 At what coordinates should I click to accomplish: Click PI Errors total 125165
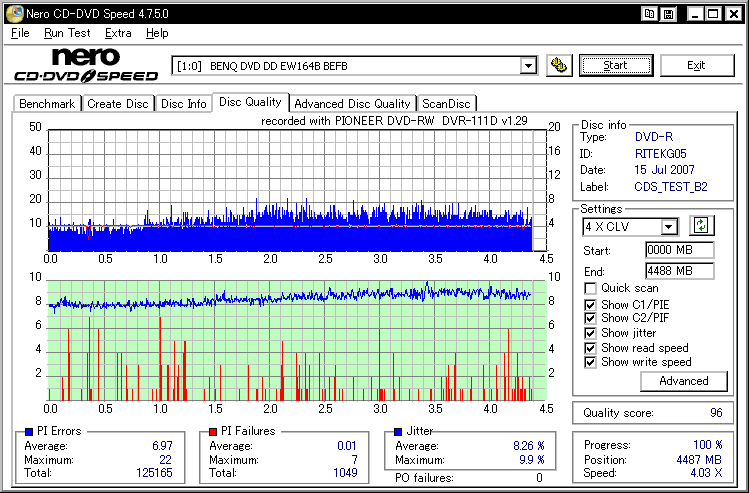(154, 473)
